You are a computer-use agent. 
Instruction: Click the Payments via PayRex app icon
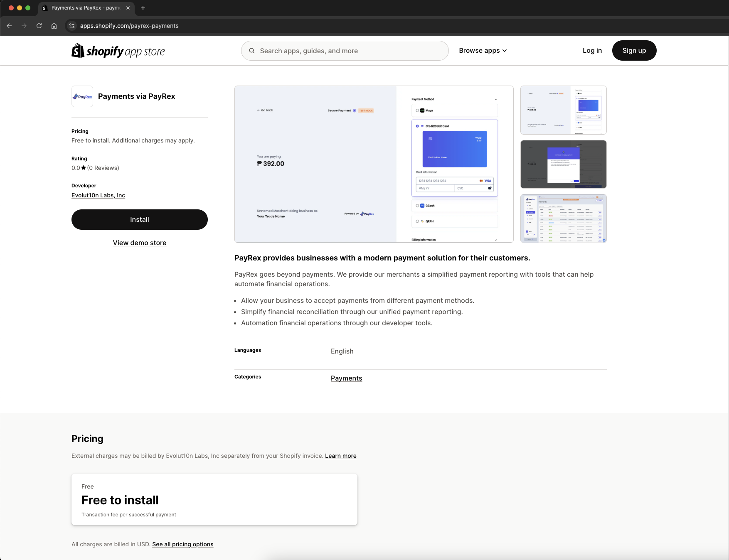click(82, 96)
